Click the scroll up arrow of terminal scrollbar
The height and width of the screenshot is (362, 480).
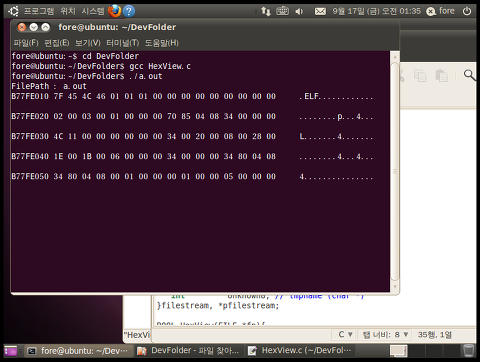(395, 57)
